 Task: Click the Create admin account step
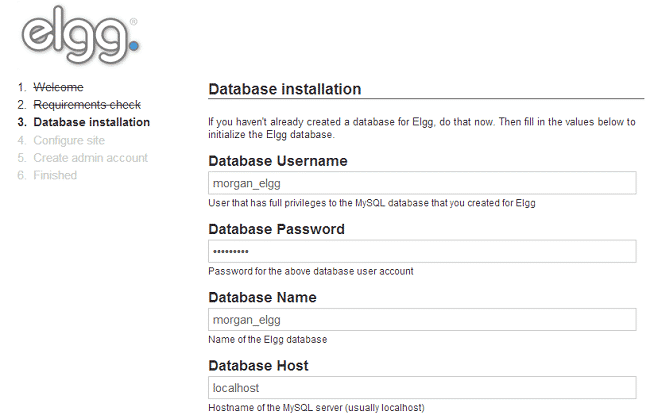pos(90,158)
